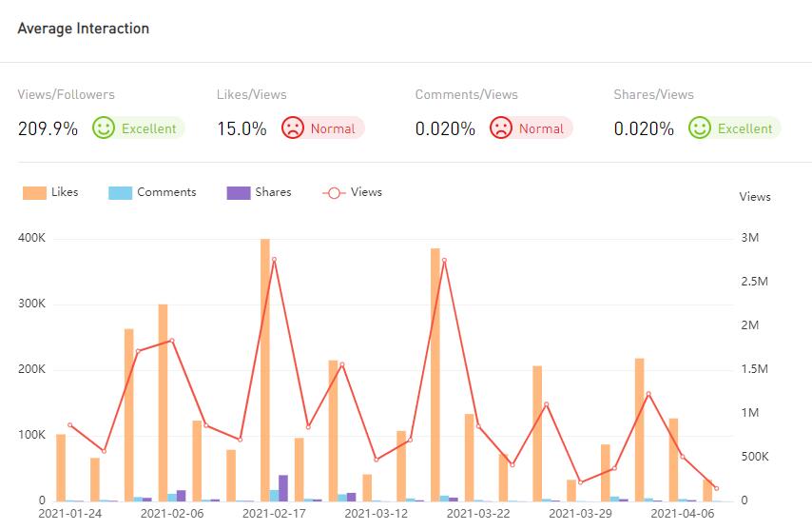Toggle the Likes series via its legend label

pos(65,192)
